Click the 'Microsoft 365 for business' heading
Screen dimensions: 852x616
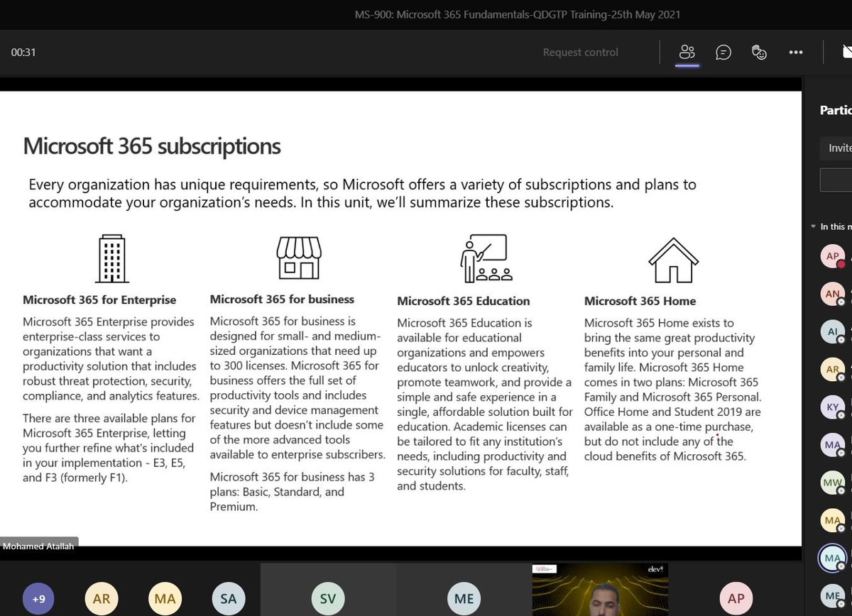[282, 299]
